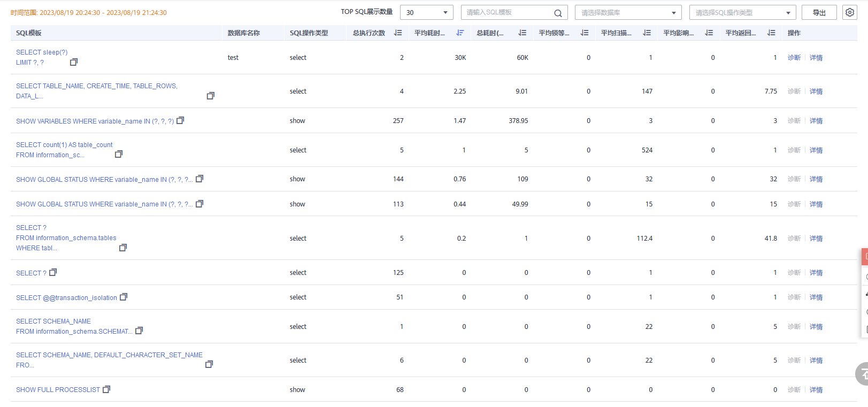Copy the SELECT sleep(?) SQL template
The image size is (868, 407).
click(x=74, y=62)
